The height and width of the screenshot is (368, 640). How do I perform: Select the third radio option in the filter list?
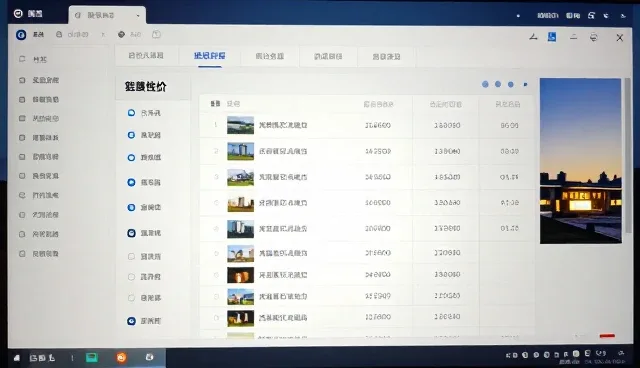131,157
